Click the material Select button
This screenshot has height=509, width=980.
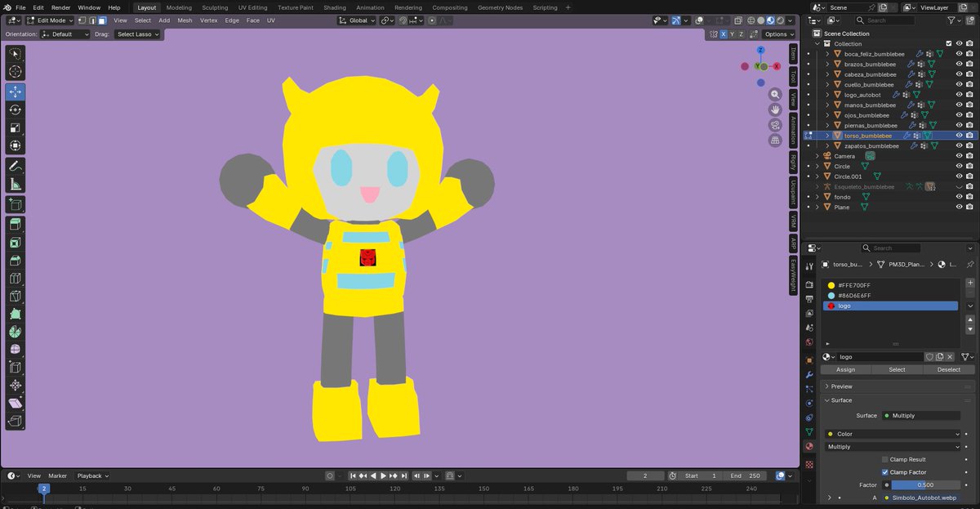click(897, 369)
